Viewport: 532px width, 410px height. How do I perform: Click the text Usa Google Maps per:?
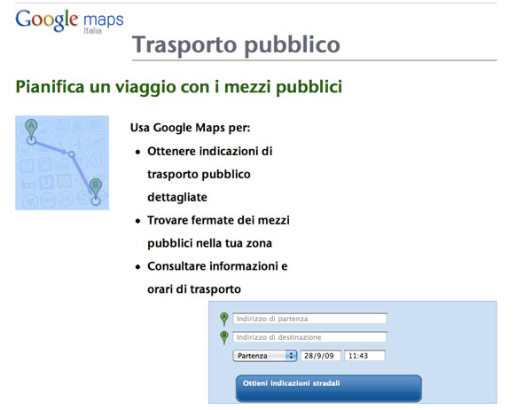click(x=190, y=128)
